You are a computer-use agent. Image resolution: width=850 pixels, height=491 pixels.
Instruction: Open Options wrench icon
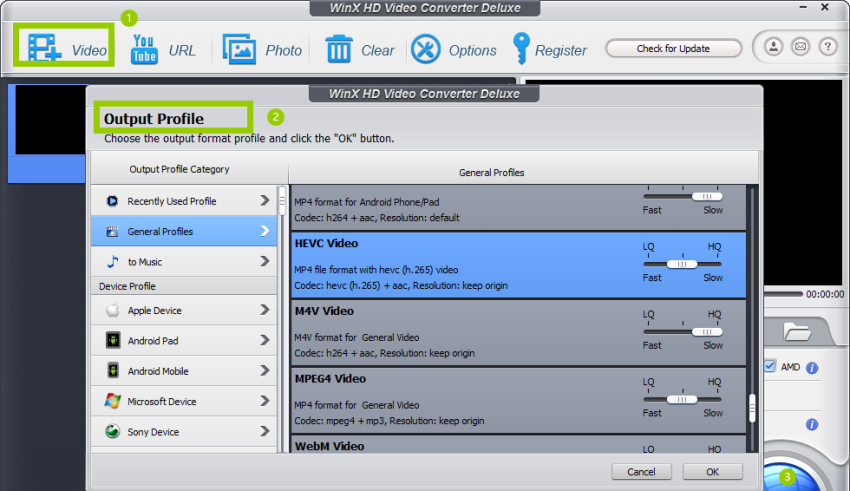[426, 49]
